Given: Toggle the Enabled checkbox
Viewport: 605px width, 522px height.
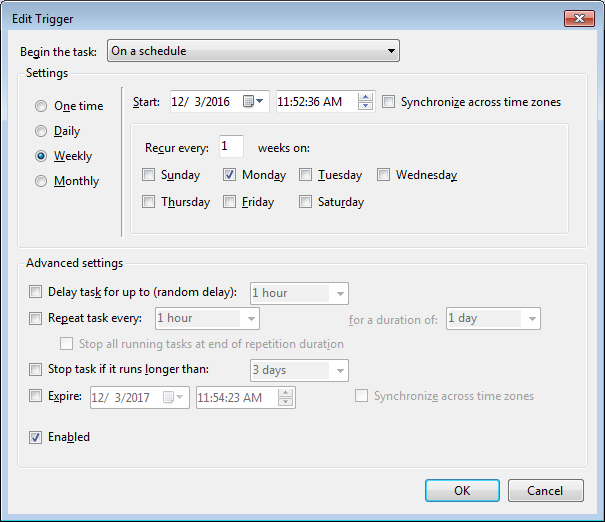Looking at the screenshot, I should (x=35, y=437).
